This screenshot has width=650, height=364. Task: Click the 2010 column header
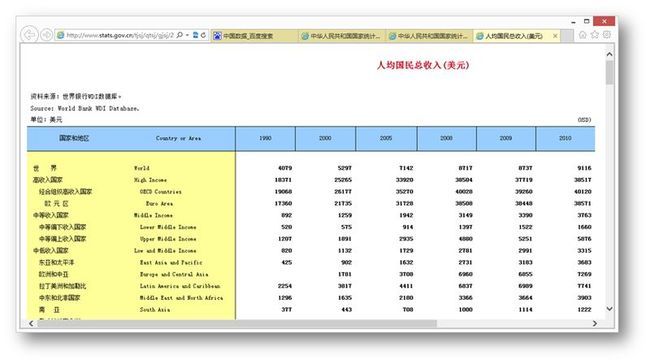pos(565,138)
